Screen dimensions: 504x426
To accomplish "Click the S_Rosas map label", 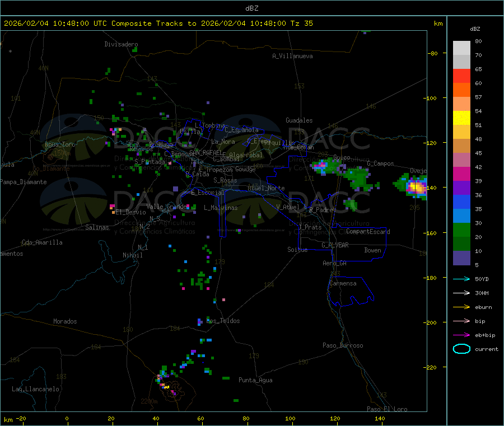I will tap(225, 180).
